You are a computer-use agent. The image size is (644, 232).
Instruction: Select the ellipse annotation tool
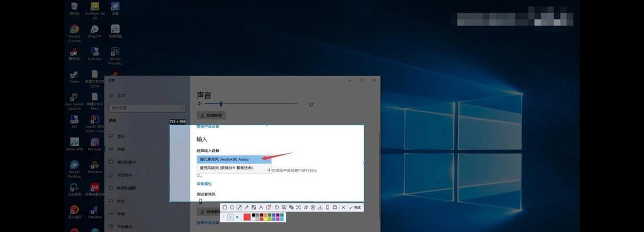(x=232, y=208)
